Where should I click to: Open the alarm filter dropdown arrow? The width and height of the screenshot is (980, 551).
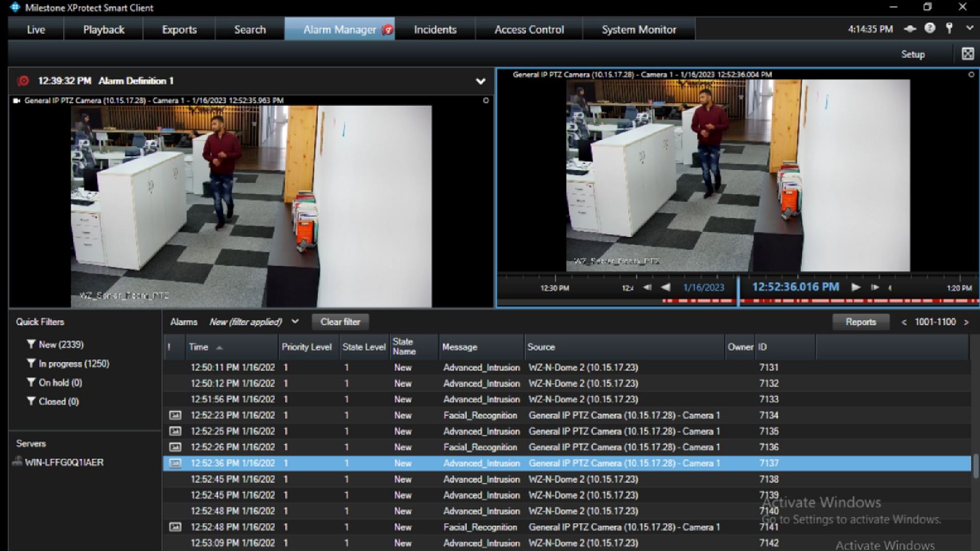(x=295, y=321)
